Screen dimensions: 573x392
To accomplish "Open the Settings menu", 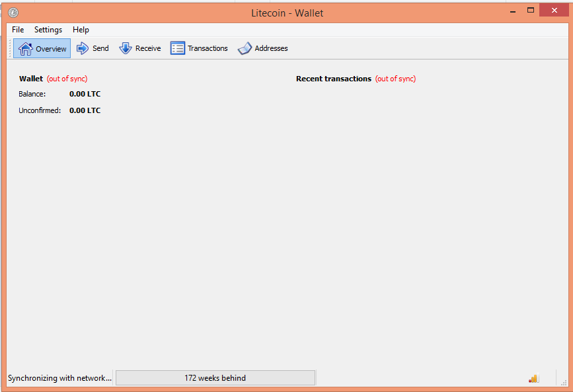I will 48,30.
